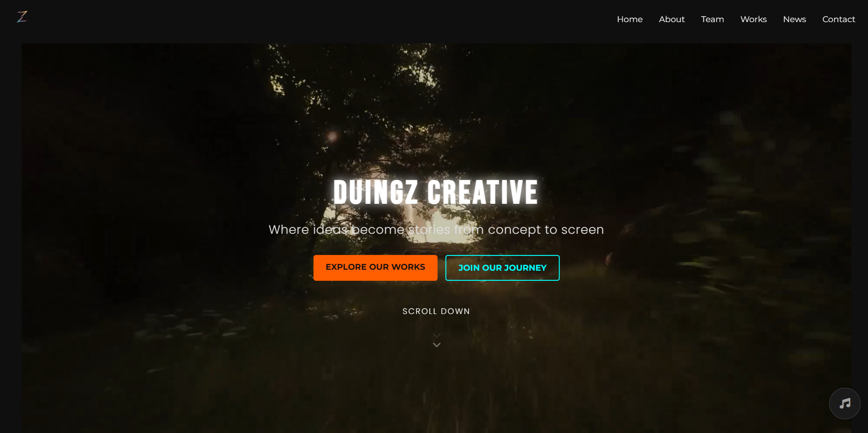
Task: Switch to the News section
Action: click(x=794, y=19)
